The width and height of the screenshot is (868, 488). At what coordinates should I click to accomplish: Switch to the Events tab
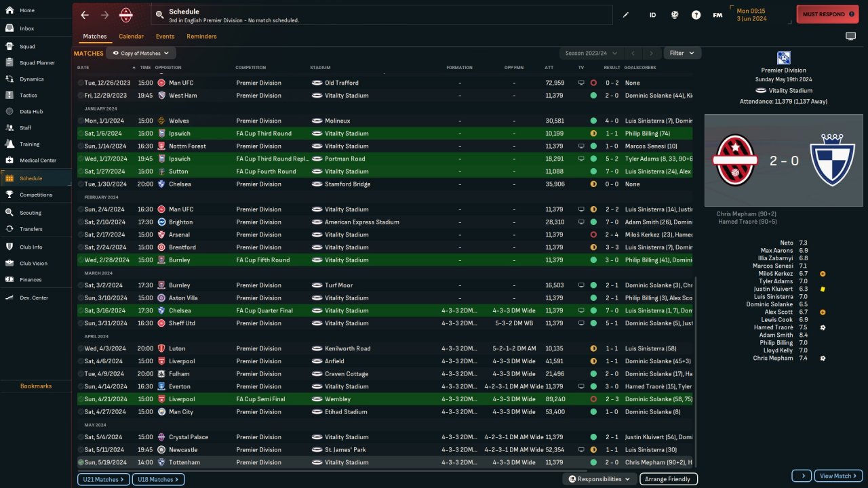click(165, 36)
